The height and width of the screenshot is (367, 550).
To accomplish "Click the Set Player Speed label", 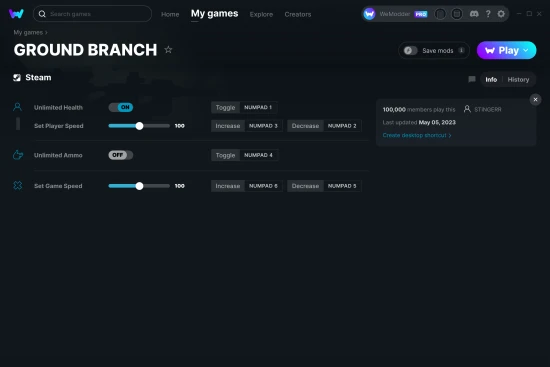I will (59, 126).
